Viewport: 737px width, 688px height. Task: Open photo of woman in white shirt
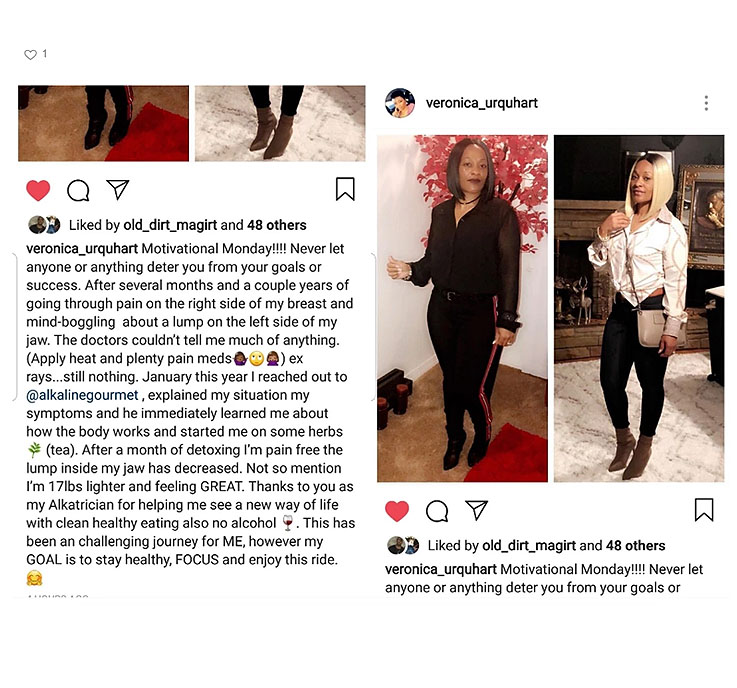[x=639, y=309]
